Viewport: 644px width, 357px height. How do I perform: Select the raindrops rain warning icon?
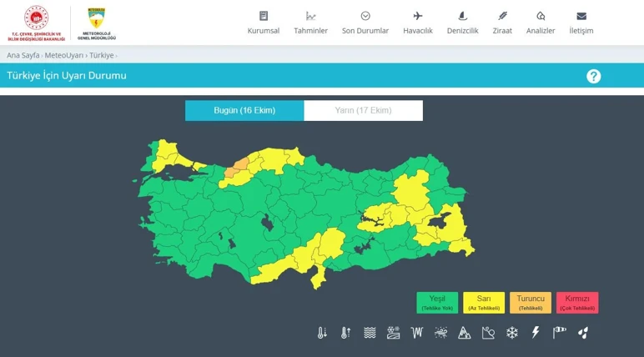tap(583, 333)
